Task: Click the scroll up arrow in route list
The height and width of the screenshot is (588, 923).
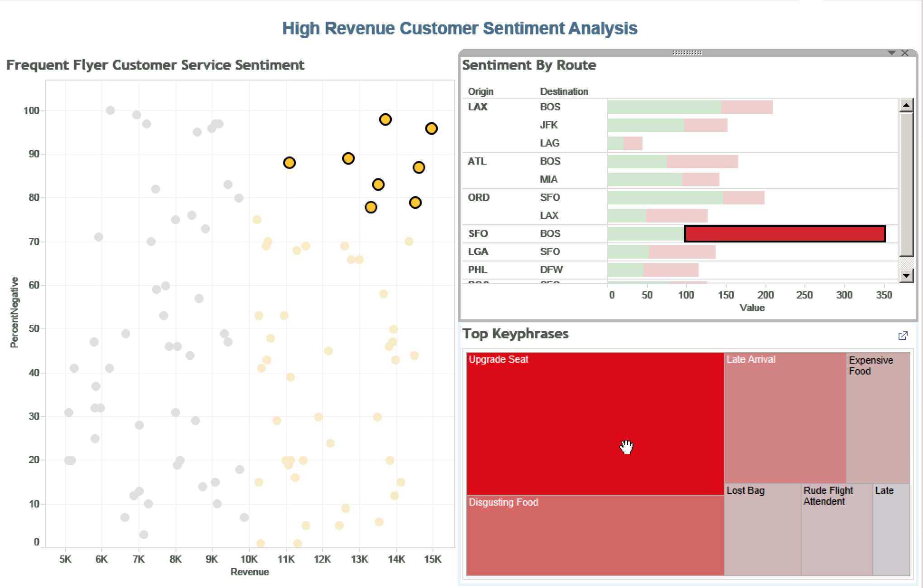Action: (906, 105)
